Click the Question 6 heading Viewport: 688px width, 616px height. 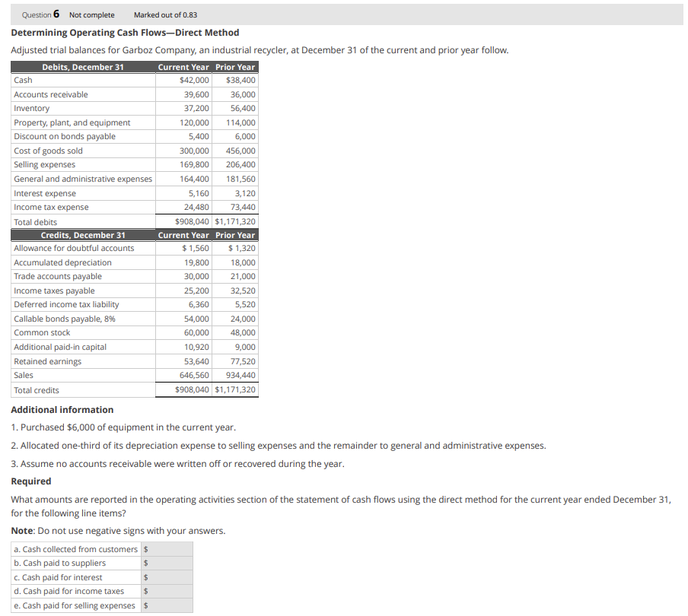pos(38,14)
